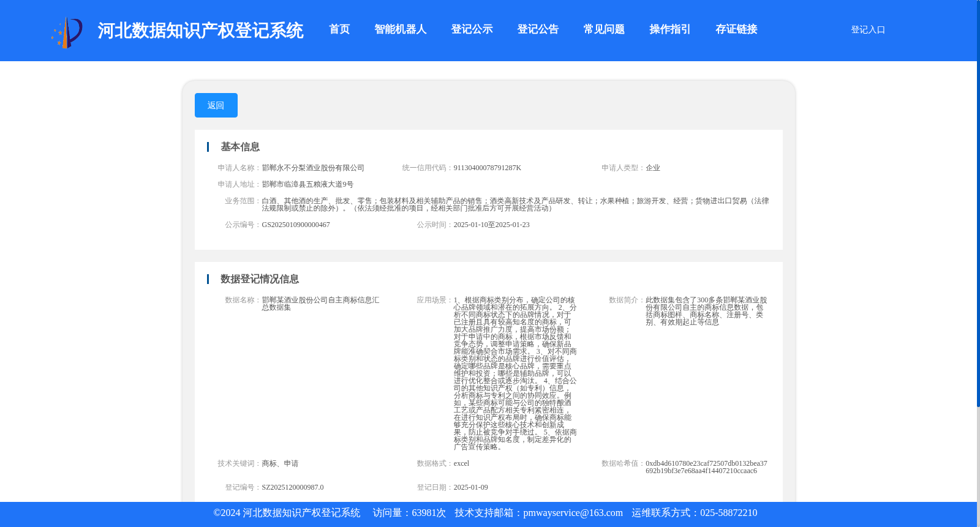Screen dimensions: 980x527
Task: Click the 数据简介 description text
Action: [x=706, y=311]
